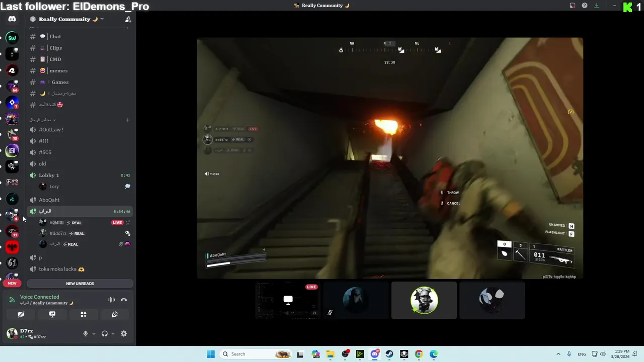The height and width of the screenshot is (362, 644).
Task: Open the activities shapes icon
Action: coord(84,314)
